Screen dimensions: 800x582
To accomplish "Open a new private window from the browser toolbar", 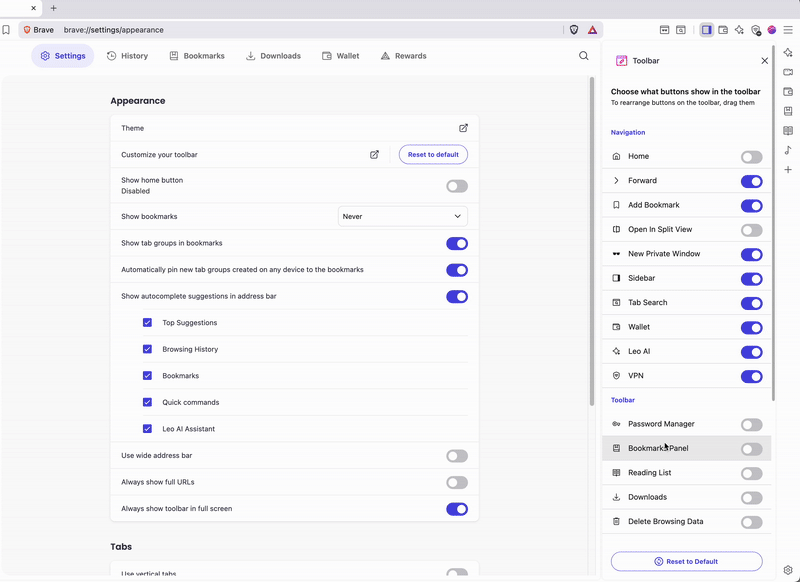I will click(x=664, y=30).
